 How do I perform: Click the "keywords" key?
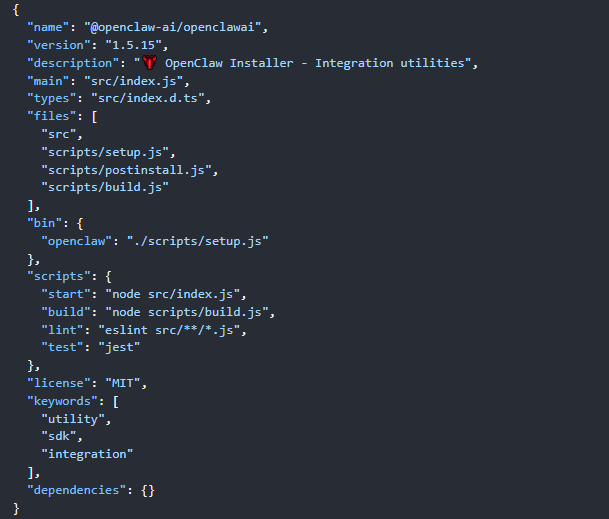tap(60, 399)
